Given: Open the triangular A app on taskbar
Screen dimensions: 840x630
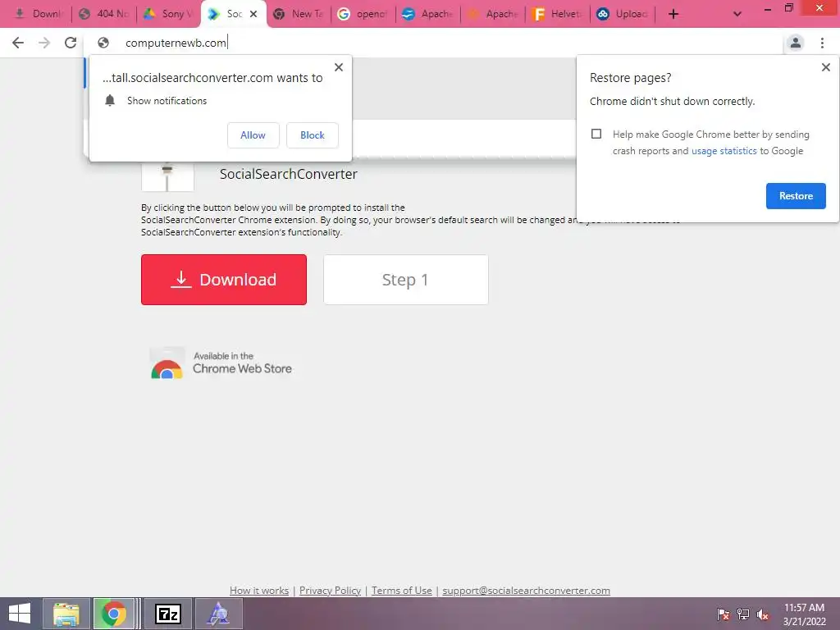Looking at the screenshot, I should coord(218,614).
